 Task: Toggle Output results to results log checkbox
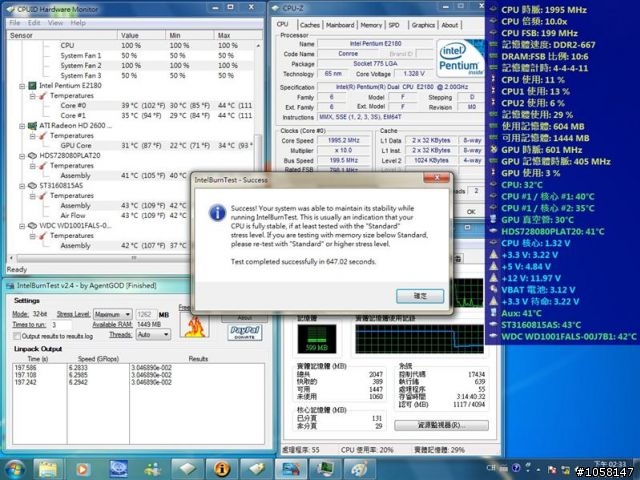(17, 336)
